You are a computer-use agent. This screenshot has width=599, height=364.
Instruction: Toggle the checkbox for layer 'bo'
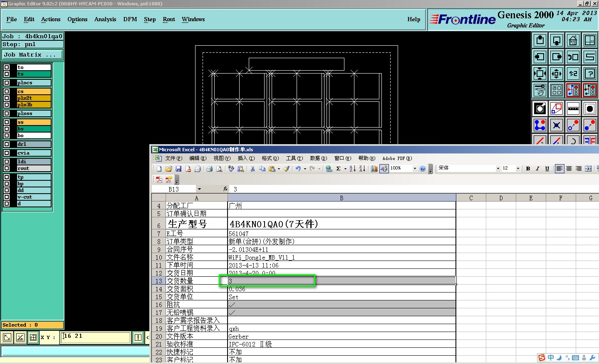coord(7,135)
